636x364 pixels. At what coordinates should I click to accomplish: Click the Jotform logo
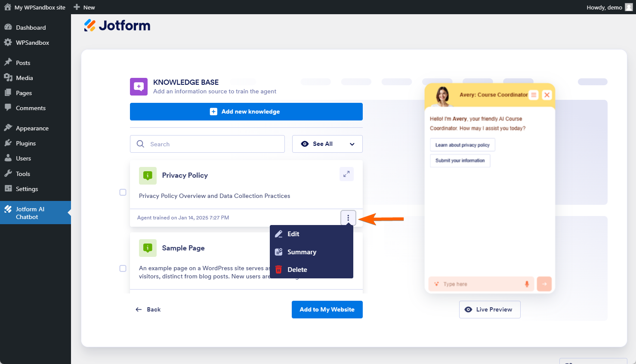(117, 25)
